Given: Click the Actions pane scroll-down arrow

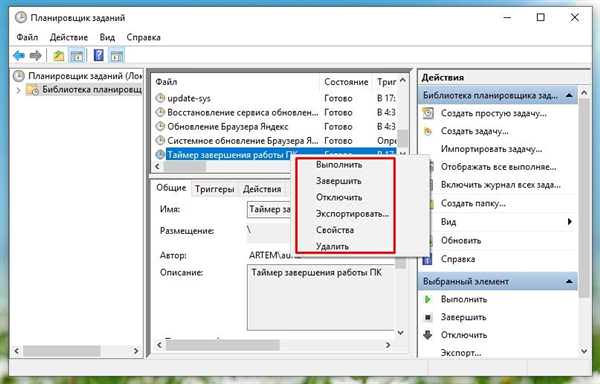Looking at the screenshot, I should click(584, 351).
